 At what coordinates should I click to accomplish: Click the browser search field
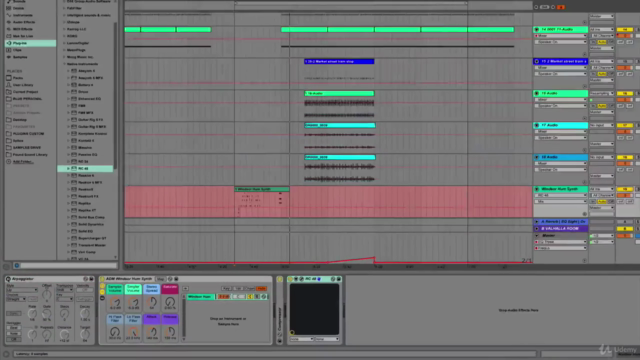[x=67, y=265]
